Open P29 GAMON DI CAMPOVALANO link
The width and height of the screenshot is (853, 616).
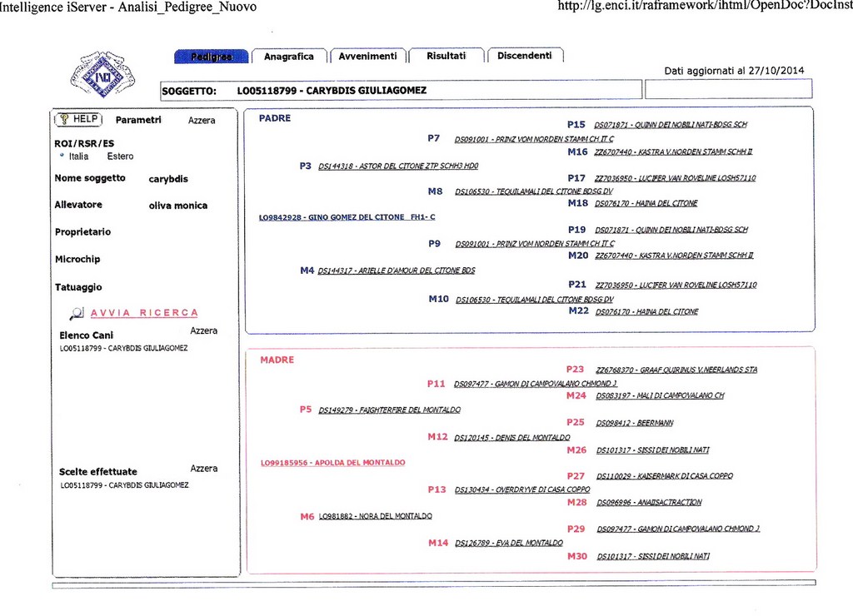click(678, 529)
